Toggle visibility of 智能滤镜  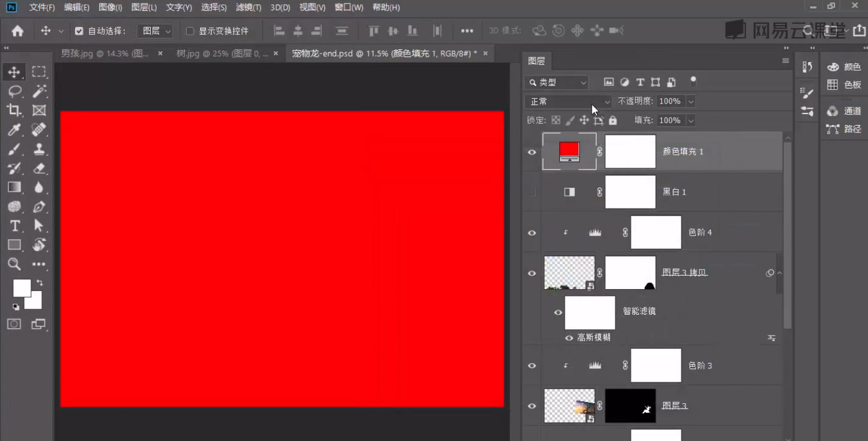558,312
